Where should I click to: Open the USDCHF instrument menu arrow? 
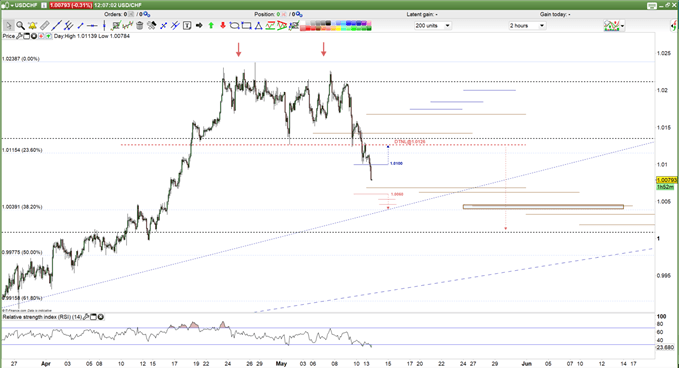(12, 5)
